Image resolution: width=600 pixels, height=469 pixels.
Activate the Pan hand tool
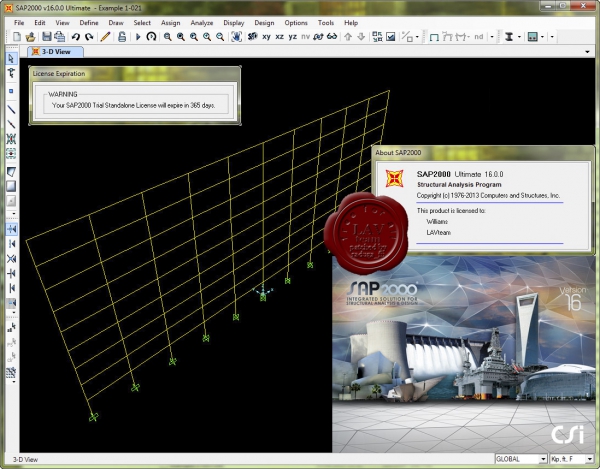pos(236,37)
